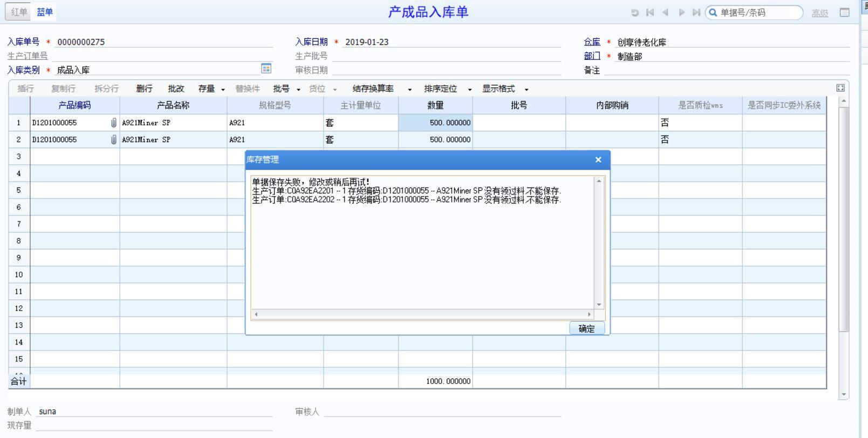868x438 pixels.
Task: Click the 入库单号 field 0000000275
Action: click(x=163, y=42)
